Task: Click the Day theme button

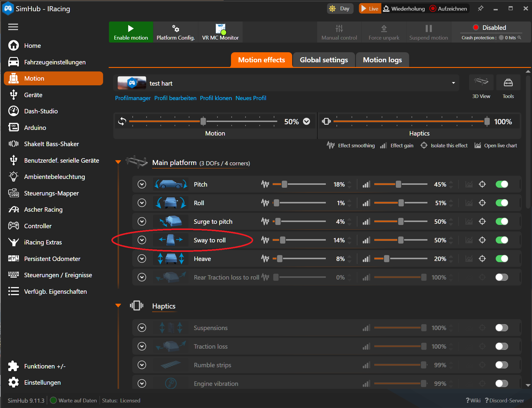Action: (340, 9)
